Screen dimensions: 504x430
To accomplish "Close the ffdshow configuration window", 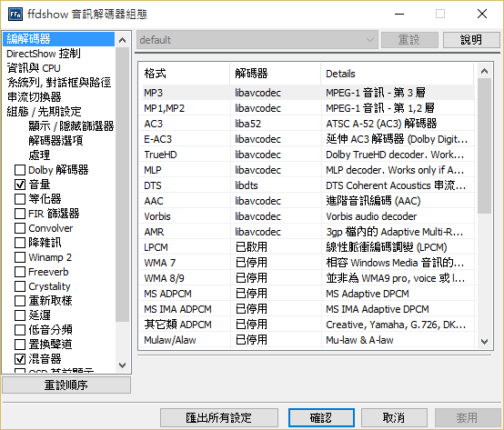I will click(482, 14).
